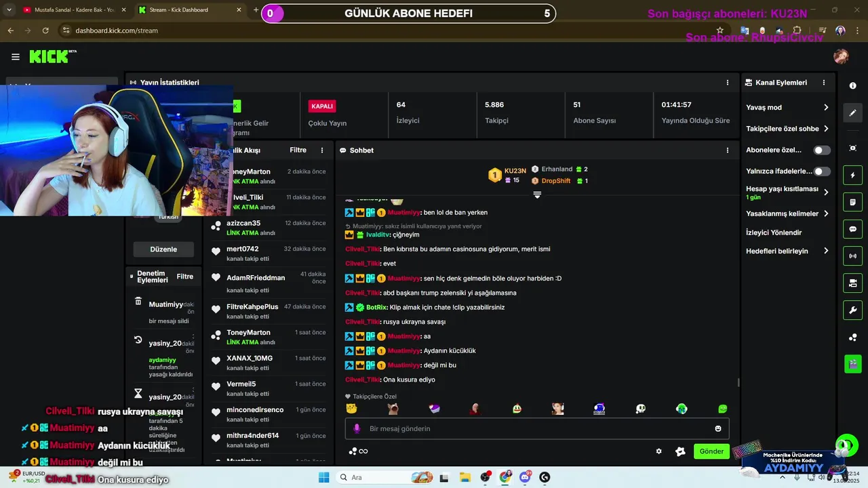The image size is (868, 488).
Task: Click the green clapperboard clip icon
Action: pyautogui.click(x=853, y=364)
